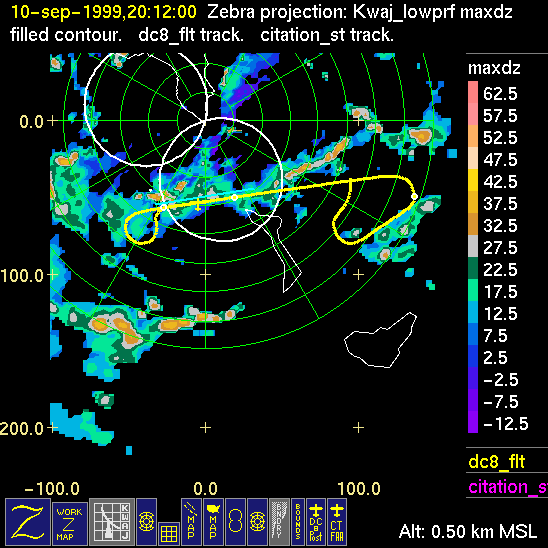Click the dc8_flt legend entry
Screen dimensions: 548x548
pos(497,461)
